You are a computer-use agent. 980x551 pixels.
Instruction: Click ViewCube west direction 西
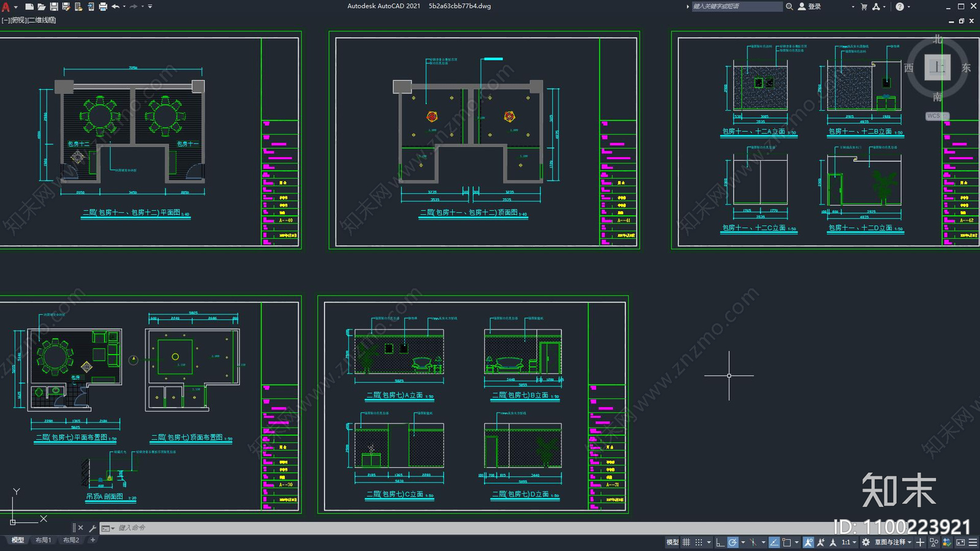[x=909, y=68]
